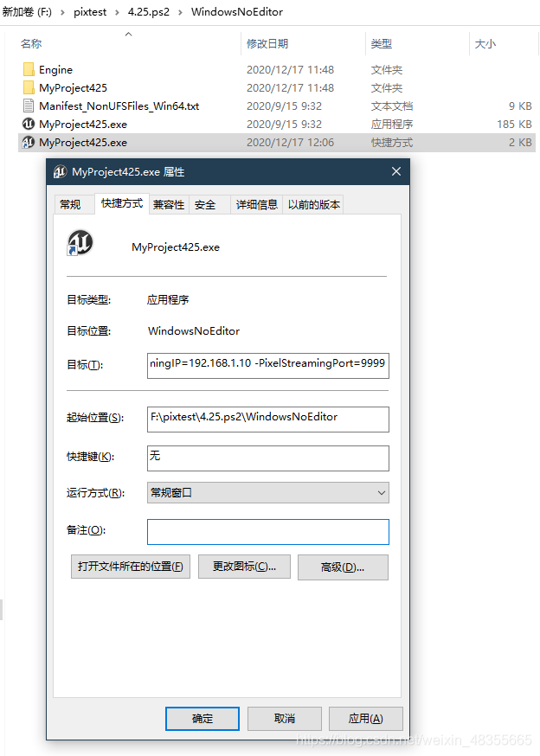Image resolution: width=540 pixels, height=756 pixels.
Task: Open the 兼容性 tab
Action: [169, 204]
